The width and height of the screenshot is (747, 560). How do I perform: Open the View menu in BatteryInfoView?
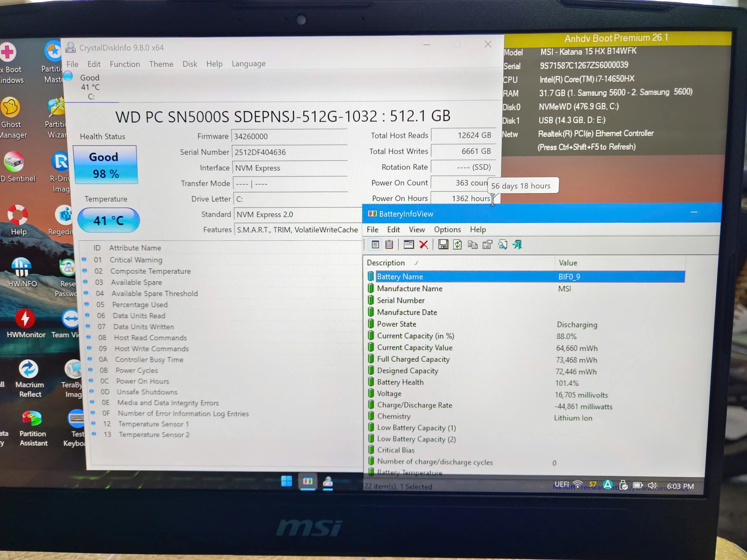(417, 230)
